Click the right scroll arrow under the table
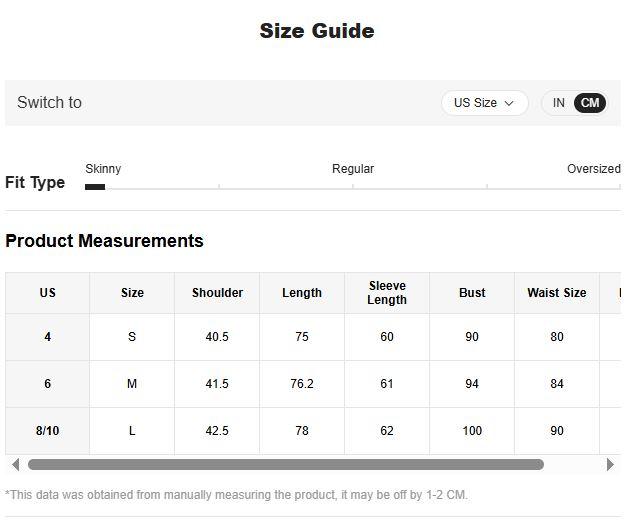 [610, 464]
